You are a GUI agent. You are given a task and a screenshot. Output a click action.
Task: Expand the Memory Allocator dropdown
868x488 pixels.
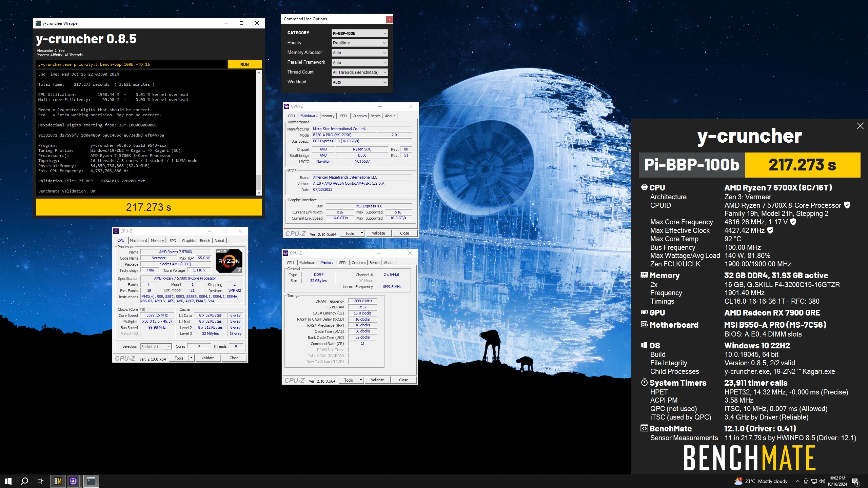[359, 53]
